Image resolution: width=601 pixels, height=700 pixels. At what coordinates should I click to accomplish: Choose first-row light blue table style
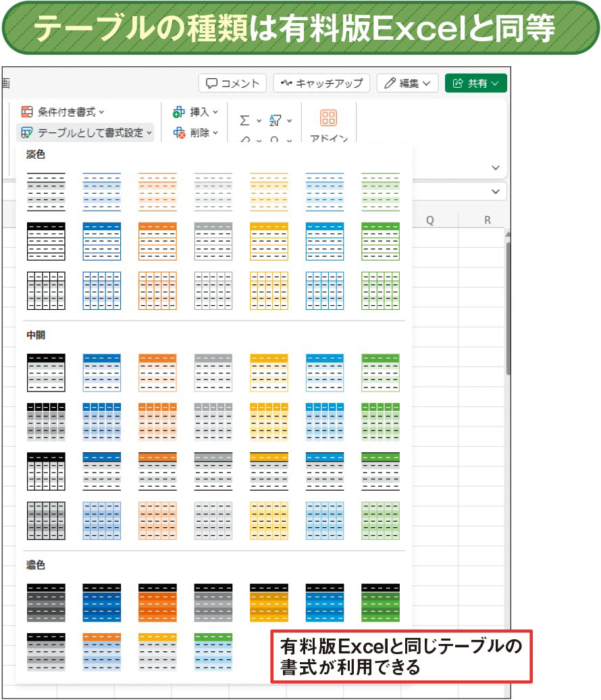click(x=102, y=192)
